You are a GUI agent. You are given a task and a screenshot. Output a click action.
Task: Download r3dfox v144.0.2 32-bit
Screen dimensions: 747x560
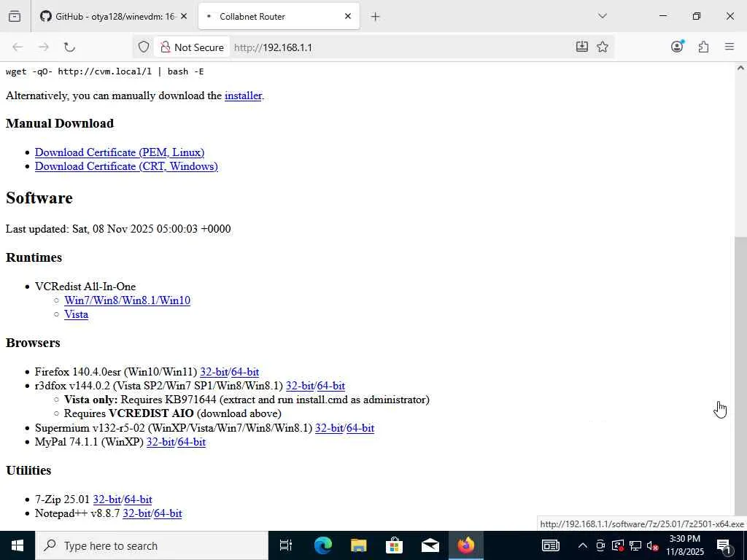click(x=300, y=386)
